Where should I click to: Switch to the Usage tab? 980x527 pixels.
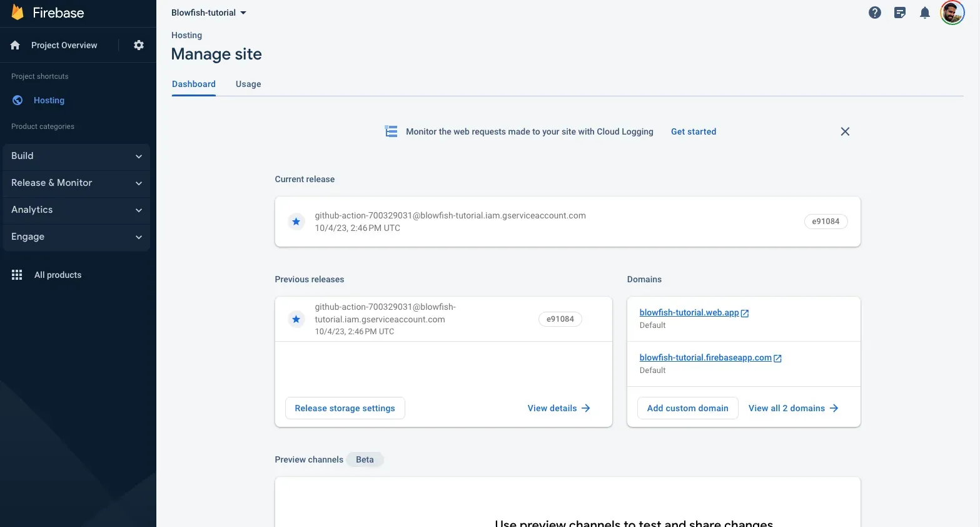248,84
